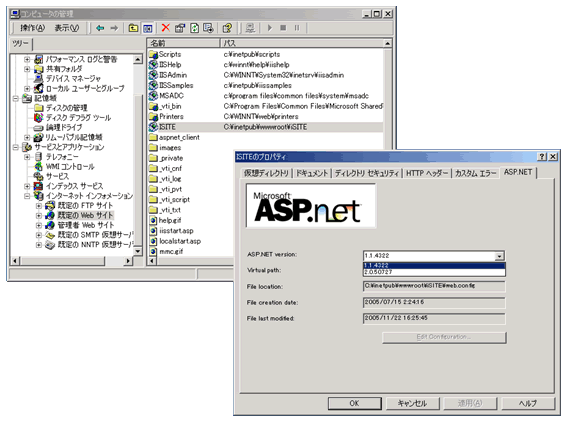Click the キャンセル button
The image size is (569, 425).
click(x=412, y=403)
